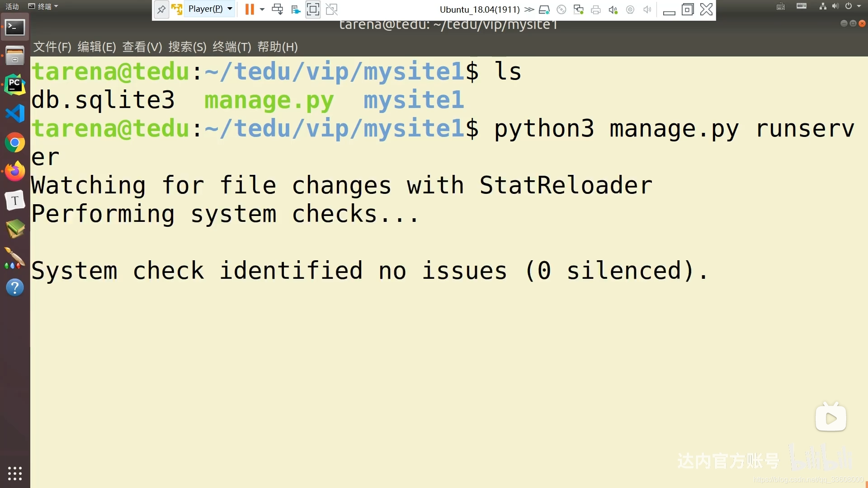Screen dimensions: 868x488
Task: Toggle VMware full screen mode
Action: (x=313, y=9)
